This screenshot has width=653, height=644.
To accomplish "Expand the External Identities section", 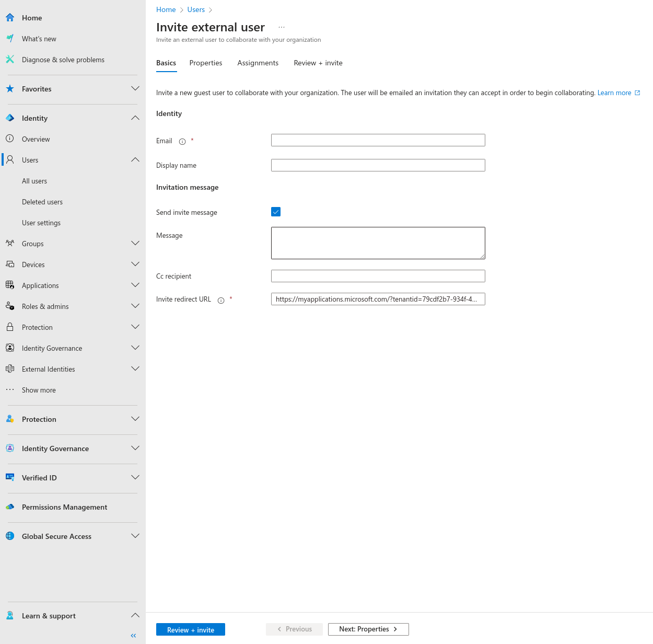I will (135, 369).
